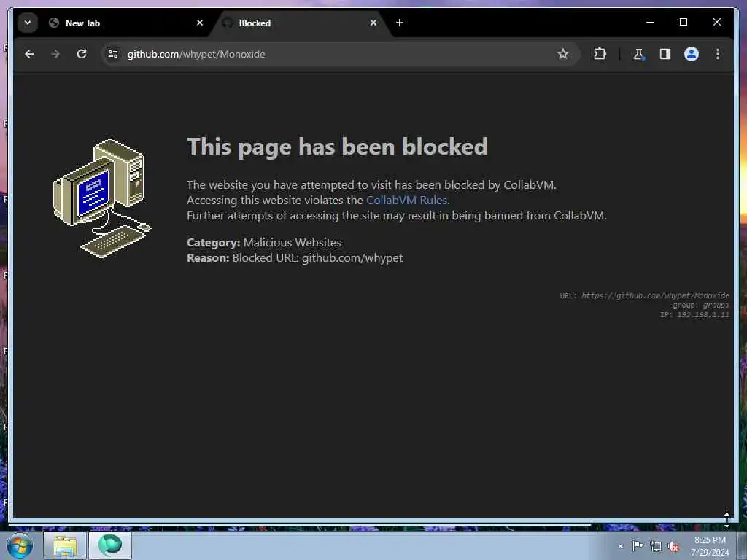Image resolution: width=747 pixels, height=560 pixels.
Task: Click the 'group: group1' text
Action: click(701, 306)
